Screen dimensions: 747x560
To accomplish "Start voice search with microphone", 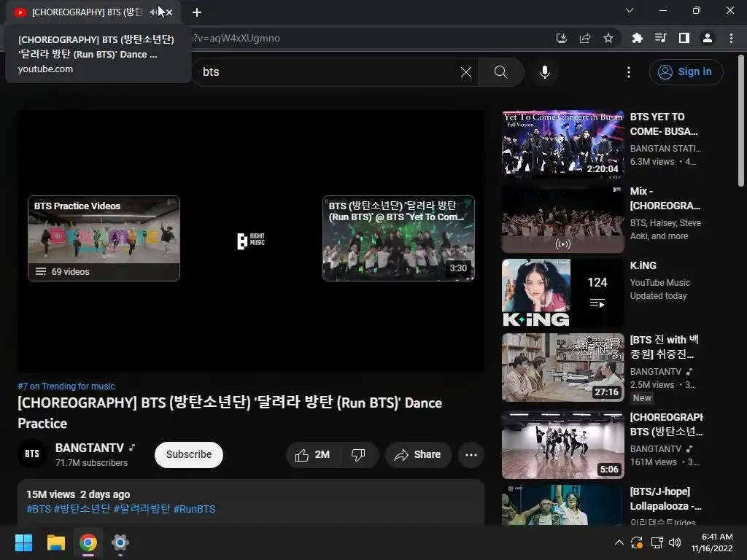I will click(544, 72).
